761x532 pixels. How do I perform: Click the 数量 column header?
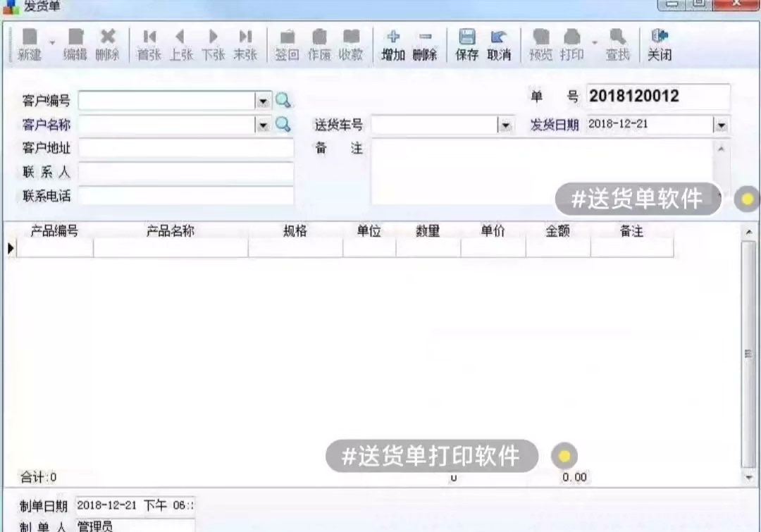[428, 231]
